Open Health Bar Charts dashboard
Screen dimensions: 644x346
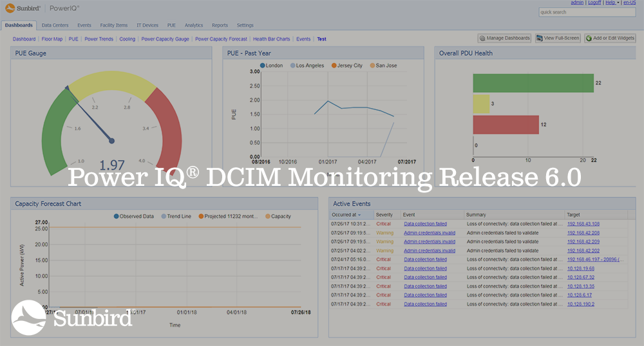click(x=272, y=39)
